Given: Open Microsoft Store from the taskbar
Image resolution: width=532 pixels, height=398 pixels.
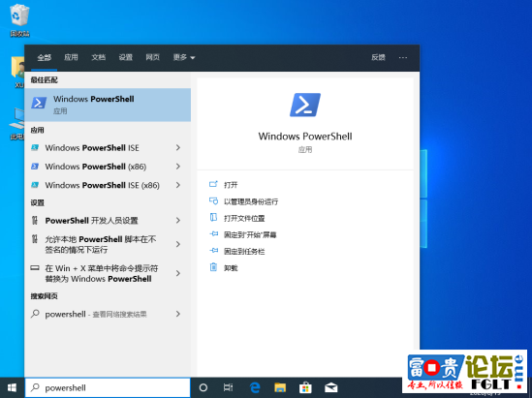Looking at the screenshot, I should [x=305, y=387].
